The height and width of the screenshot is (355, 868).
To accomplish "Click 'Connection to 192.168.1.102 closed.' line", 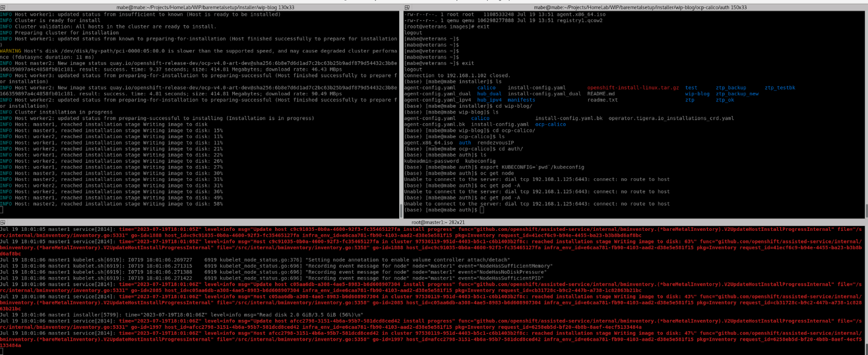I will pyautogui.click(x=457, y=75).
